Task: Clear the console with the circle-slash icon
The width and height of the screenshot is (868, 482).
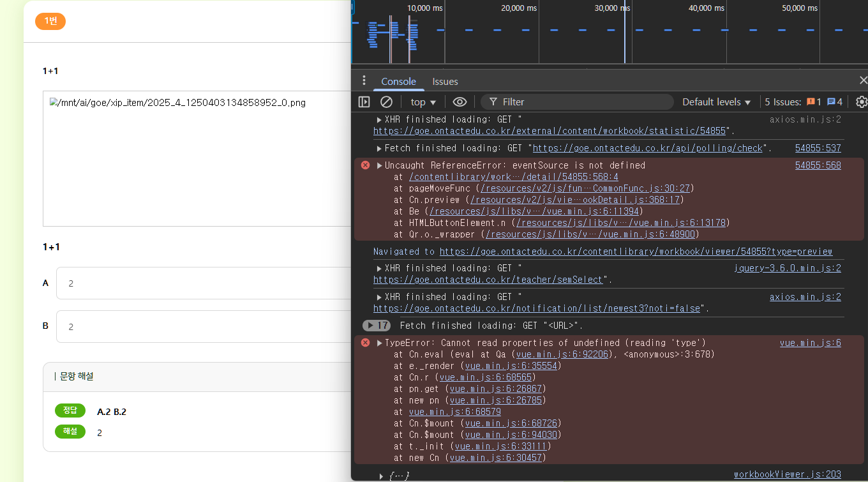Action: [386, 102]
